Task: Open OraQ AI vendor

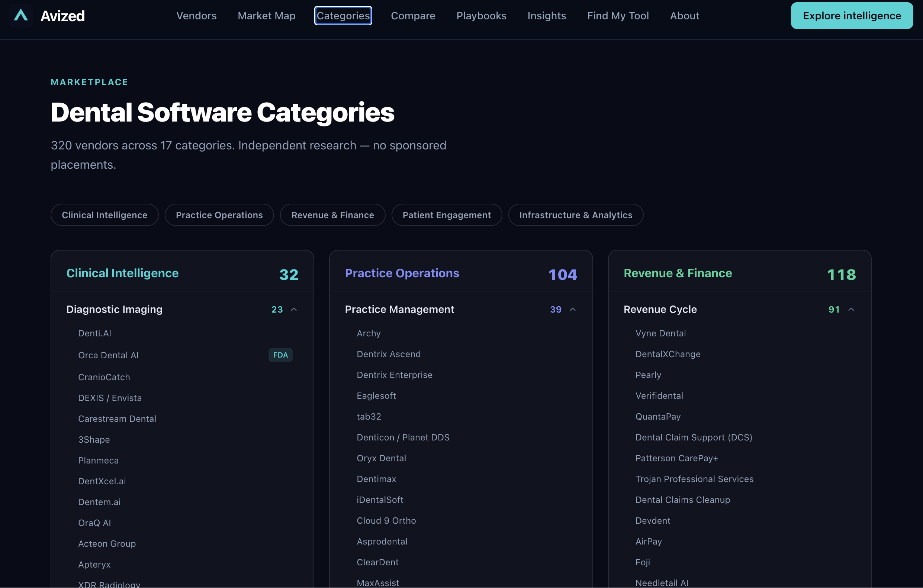Action: click(94, 523)
